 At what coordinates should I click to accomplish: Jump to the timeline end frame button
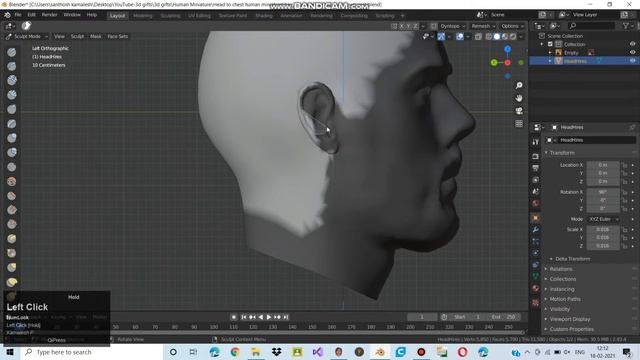click(286, 317)
